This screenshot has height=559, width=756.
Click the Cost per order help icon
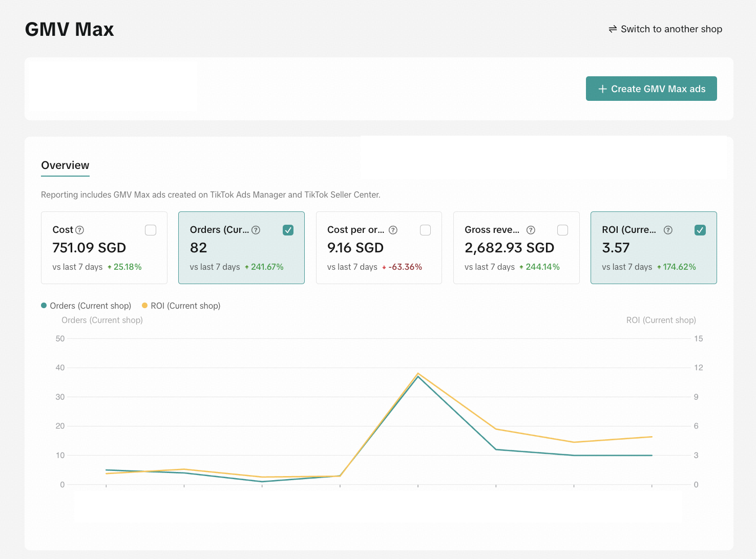[x=393, y=230]
